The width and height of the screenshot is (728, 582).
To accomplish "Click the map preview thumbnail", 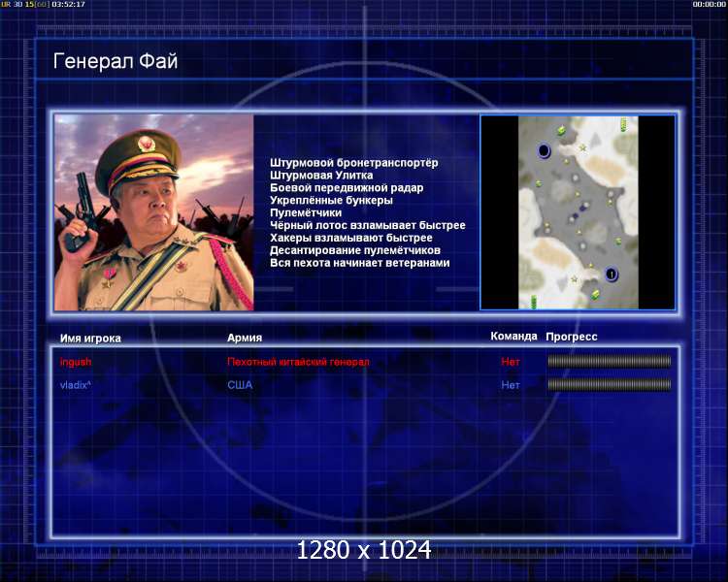I will pyautogui.click(x=579, y=212).
